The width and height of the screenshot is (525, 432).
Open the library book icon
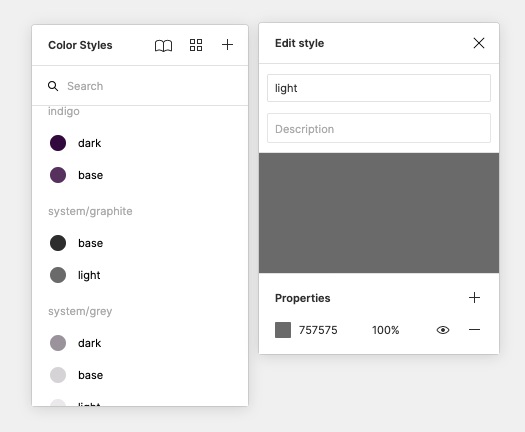coord(163,46)
